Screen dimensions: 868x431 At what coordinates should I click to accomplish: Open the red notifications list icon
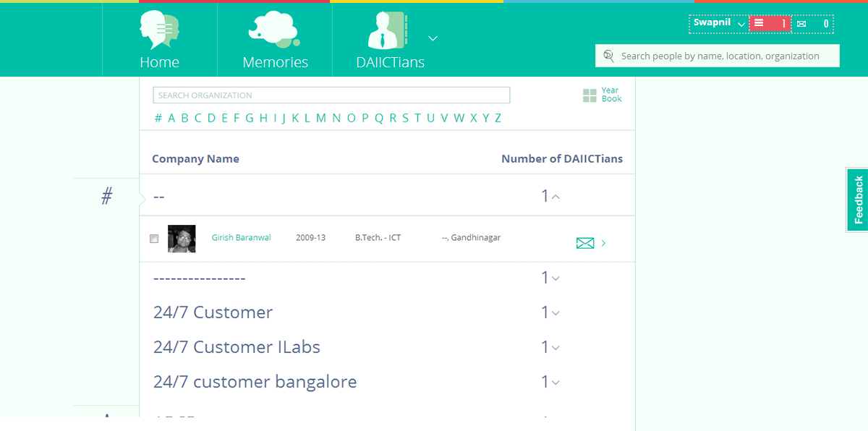[x=770, y=24]
